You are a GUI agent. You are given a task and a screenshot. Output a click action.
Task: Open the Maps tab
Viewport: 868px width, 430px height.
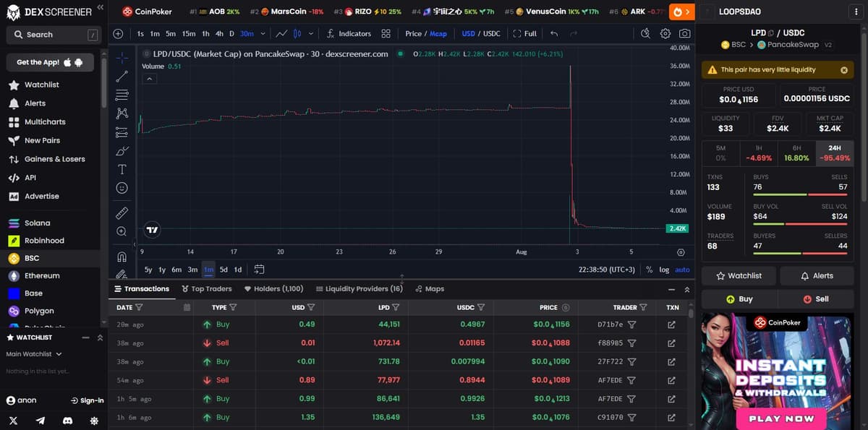point(430,289)
